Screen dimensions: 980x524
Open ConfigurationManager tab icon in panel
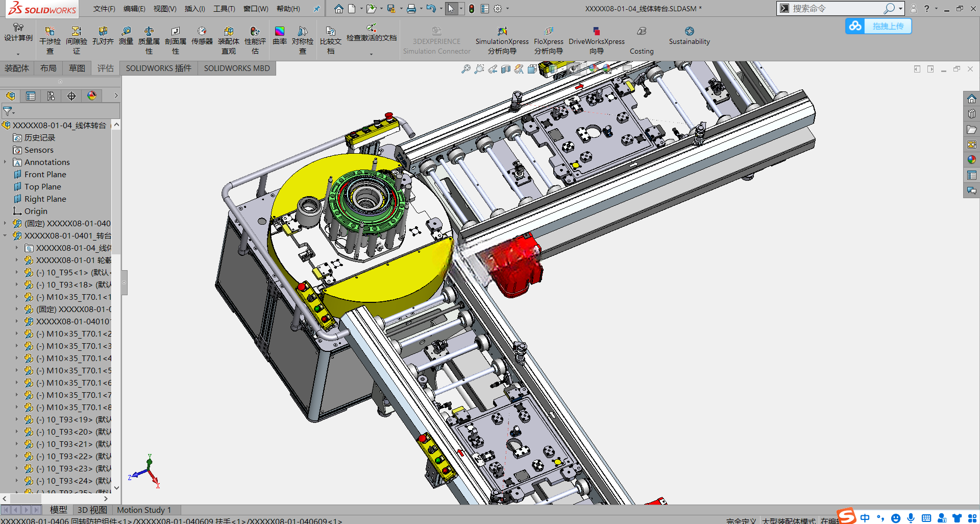[x=51, y=96]
